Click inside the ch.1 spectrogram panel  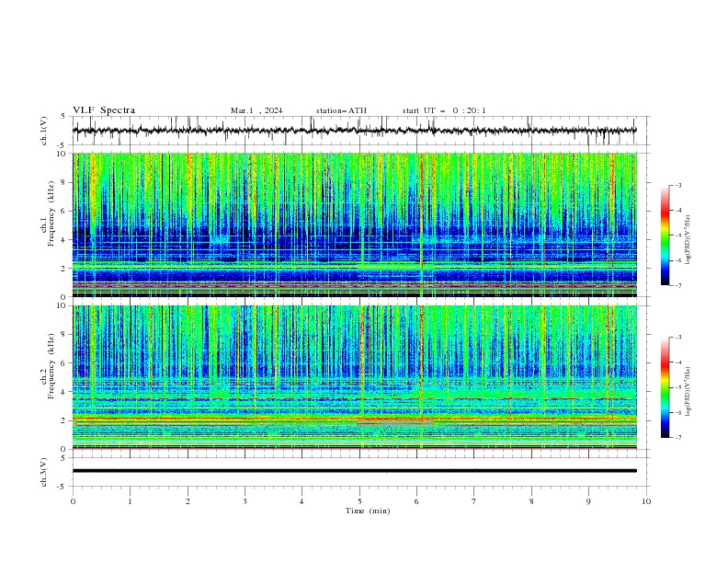[x=354, y=224]
